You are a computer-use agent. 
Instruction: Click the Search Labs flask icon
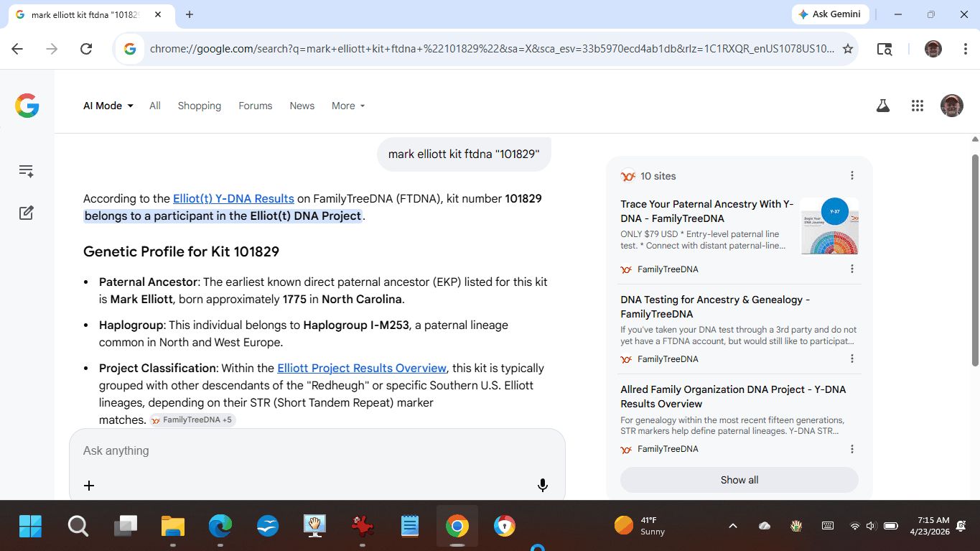(x=883, y=106)
